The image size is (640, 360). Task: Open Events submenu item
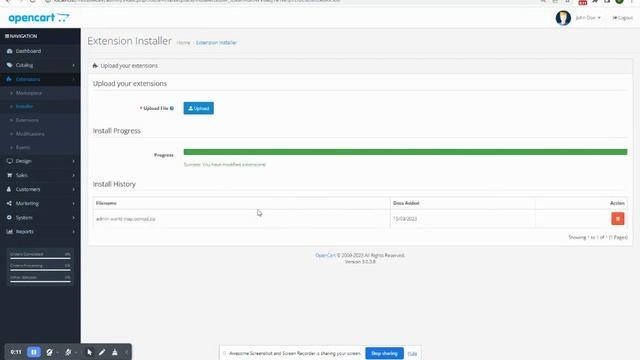coord(23,147)
